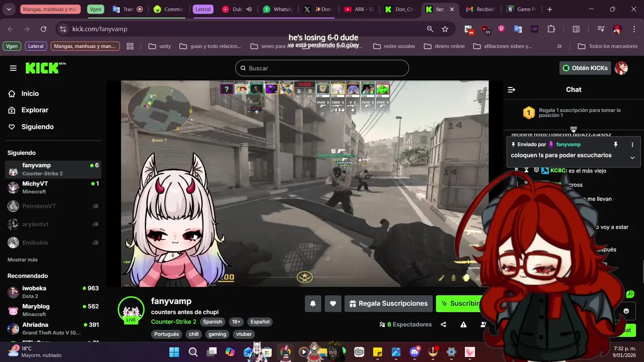
Task: Open the chat emoji picker
Action: [626, 311]
